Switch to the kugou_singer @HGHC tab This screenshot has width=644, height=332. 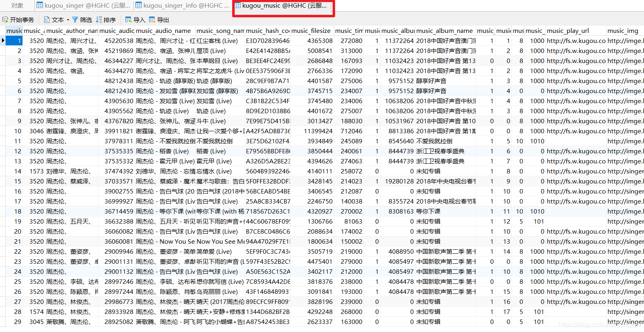click(83, 6)
